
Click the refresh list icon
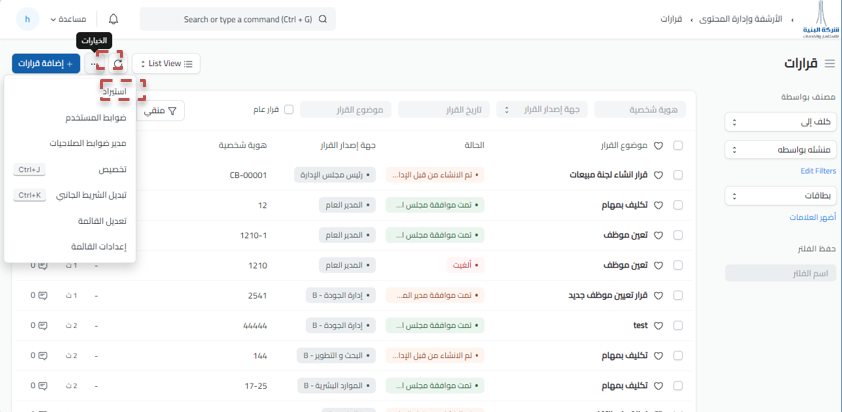pyautogui.click(x=118, y=63)
